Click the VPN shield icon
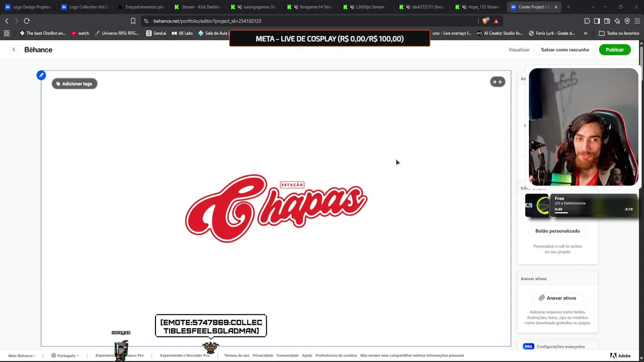Image resolution: width=644 pixels, height=362 pixels. [627, 21]
